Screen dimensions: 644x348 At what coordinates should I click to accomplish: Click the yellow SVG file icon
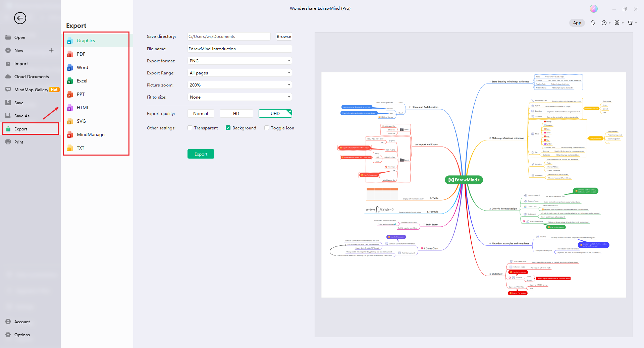click(70, 121)
